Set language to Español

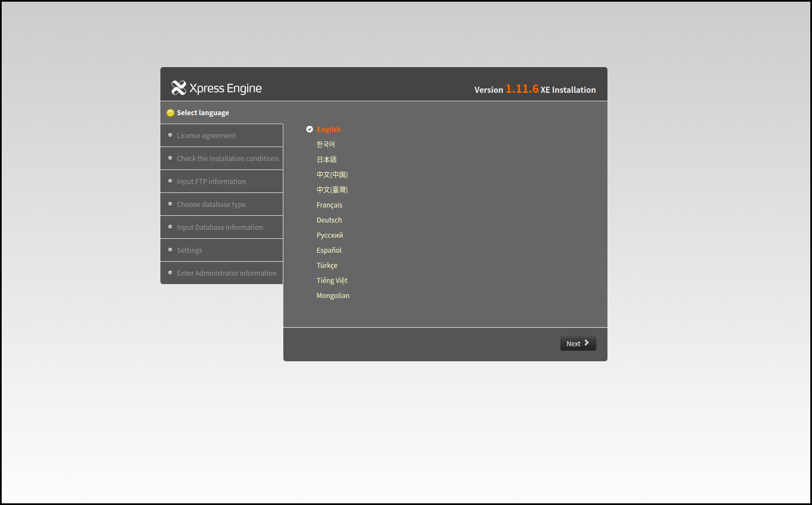[x=329, y=250]
